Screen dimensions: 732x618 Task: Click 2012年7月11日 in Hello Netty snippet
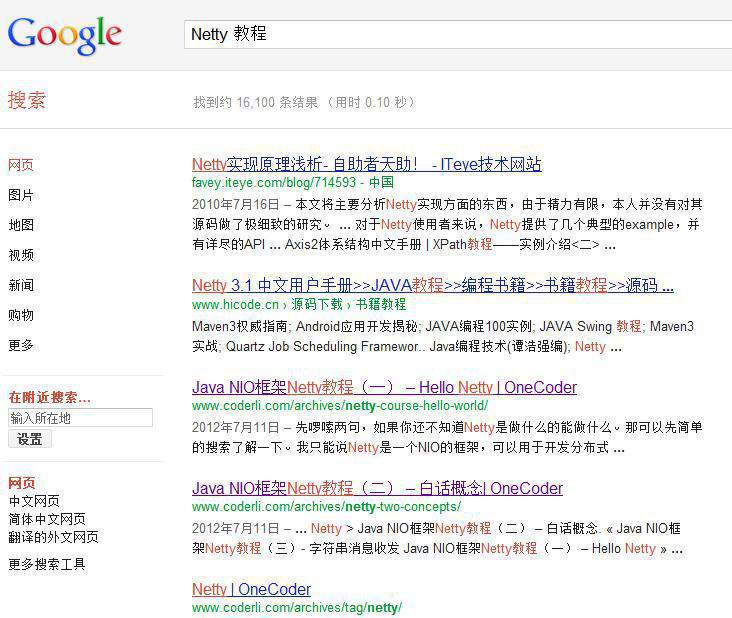pos(235,428)
